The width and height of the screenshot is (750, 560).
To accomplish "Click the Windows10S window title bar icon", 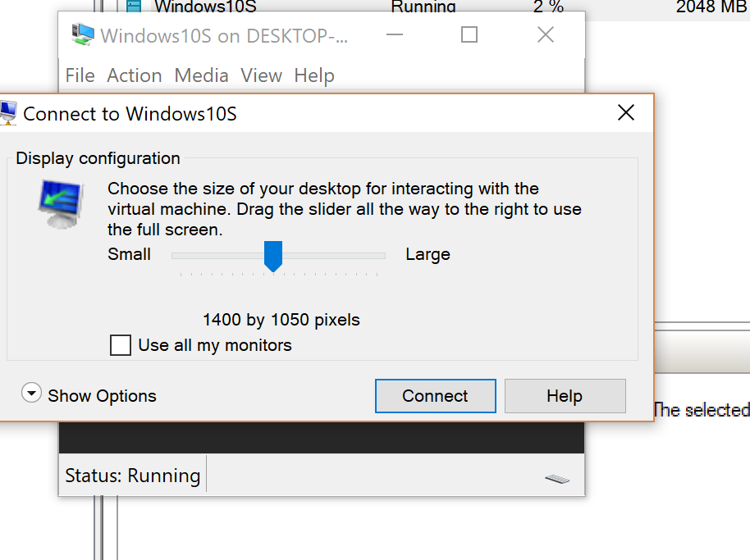I will pos(83,35).
